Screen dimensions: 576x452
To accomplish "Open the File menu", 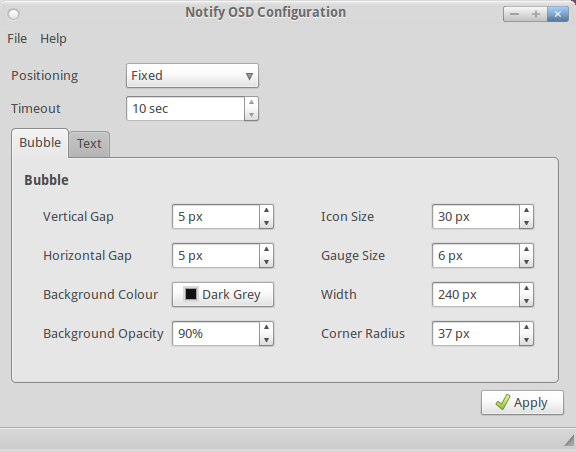I will (17, 39).
